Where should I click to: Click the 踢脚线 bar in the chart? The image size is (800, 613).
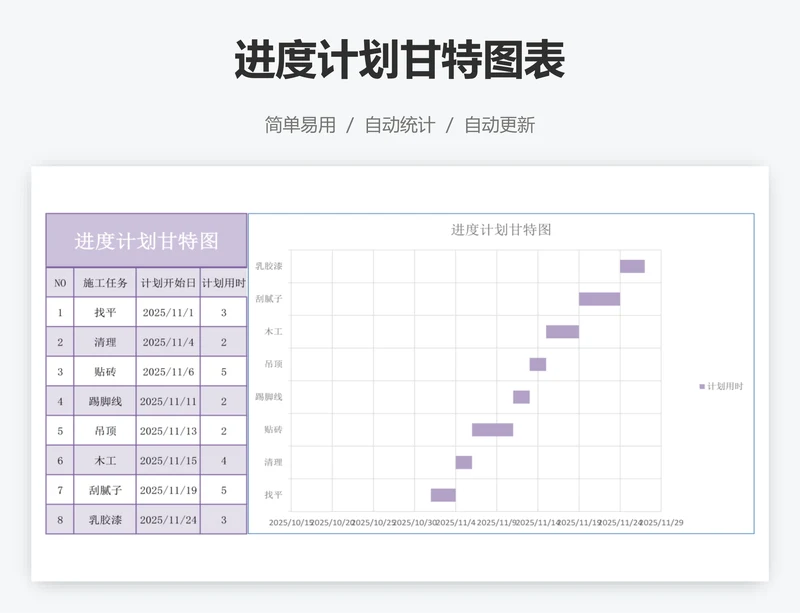click(x=520, y=396)
